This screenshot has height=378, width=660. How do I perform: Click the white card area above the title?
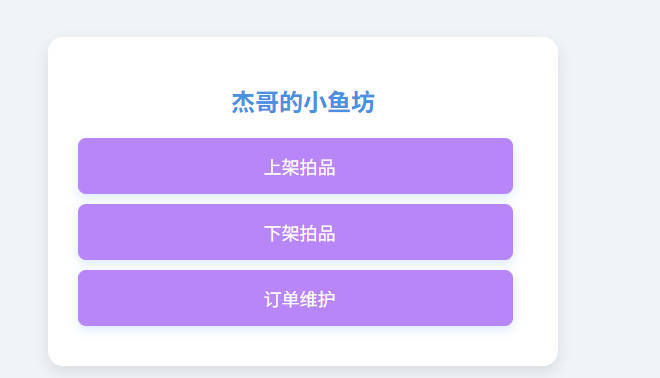click(x=303, y=63)
